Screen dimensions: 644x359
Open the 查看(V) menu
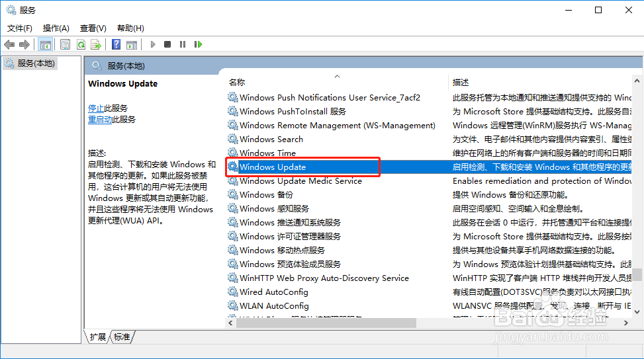tap(93, 28)
